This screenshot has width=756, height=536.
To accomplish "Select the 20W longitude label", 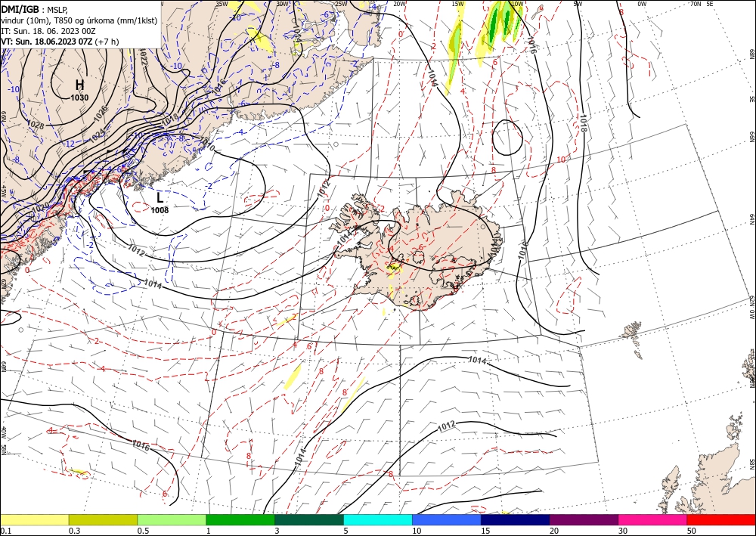I will [398, 4].
